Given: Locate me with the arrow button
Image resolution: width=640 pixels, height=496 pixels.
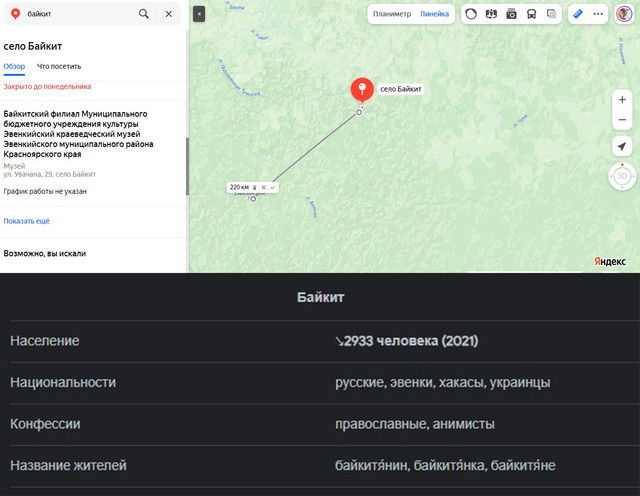Looking at the screenshot, I should 622,146.
